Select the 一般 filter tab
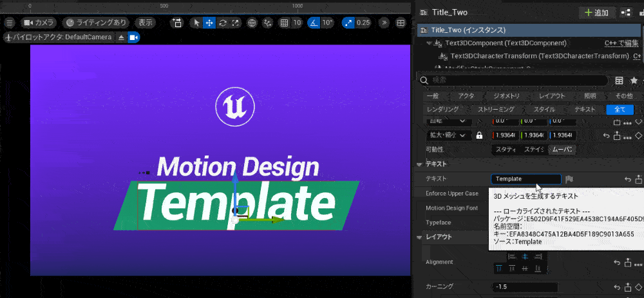This screenshot has width=644, height=298. [433, 96]
